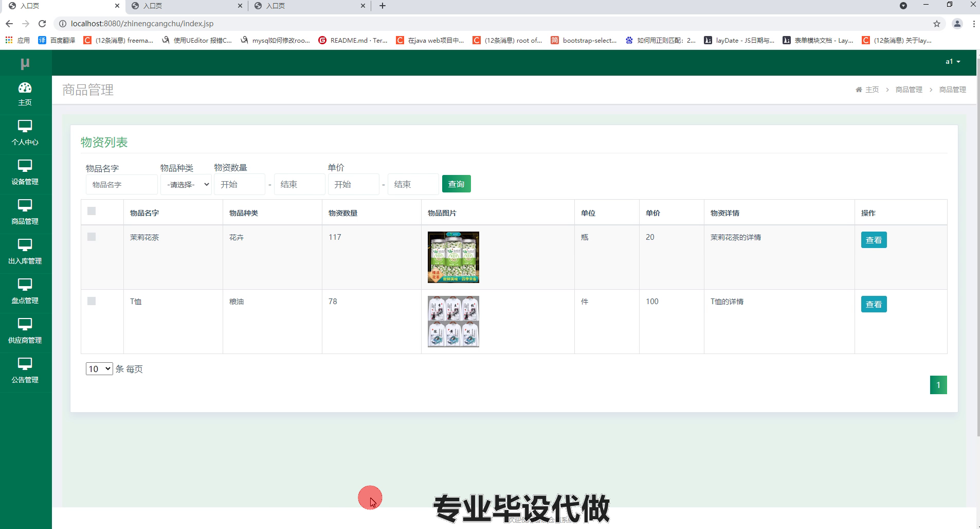Click the 查询 search button

[x=457, y=184]
